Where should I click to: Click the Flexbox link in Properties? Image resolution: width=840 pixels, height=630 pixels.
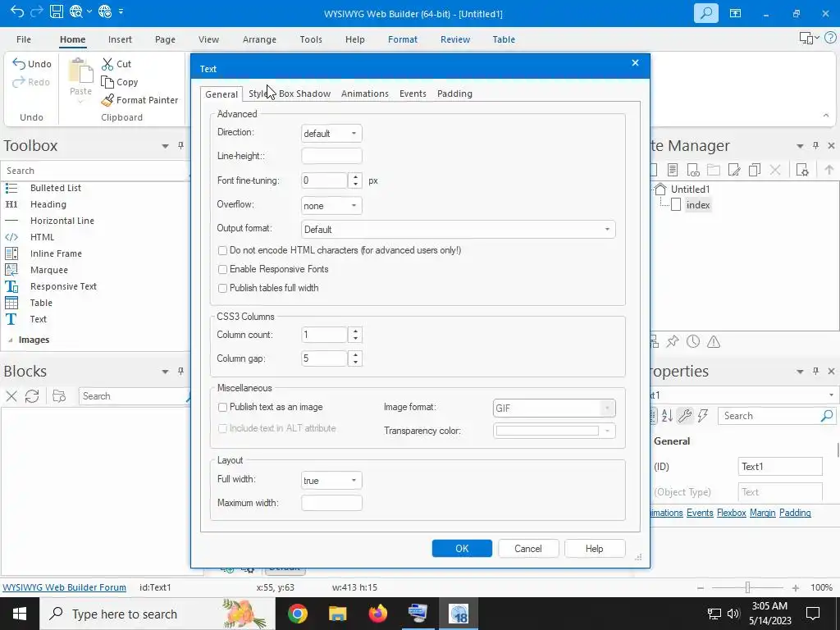[731, 513]
